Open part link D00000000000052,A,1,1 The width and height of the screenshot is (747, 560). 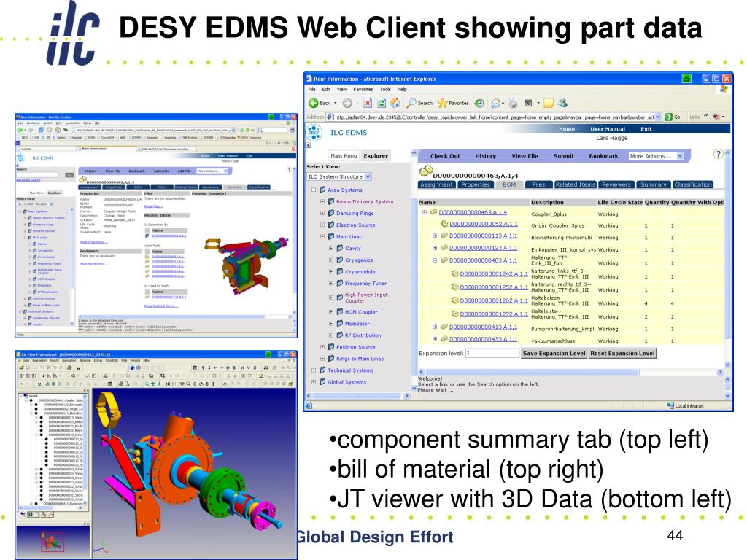(483, 224)
